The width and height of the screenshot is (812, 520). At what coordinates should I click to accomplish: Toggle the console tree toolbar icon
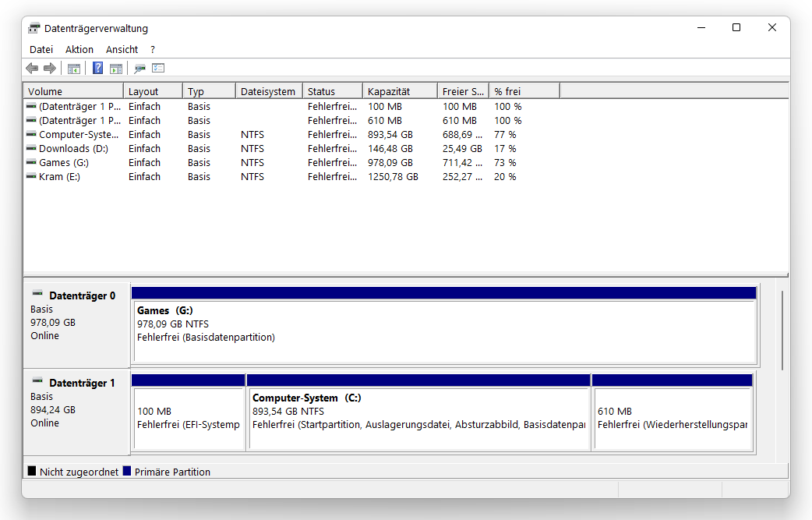tap(74, 69)
